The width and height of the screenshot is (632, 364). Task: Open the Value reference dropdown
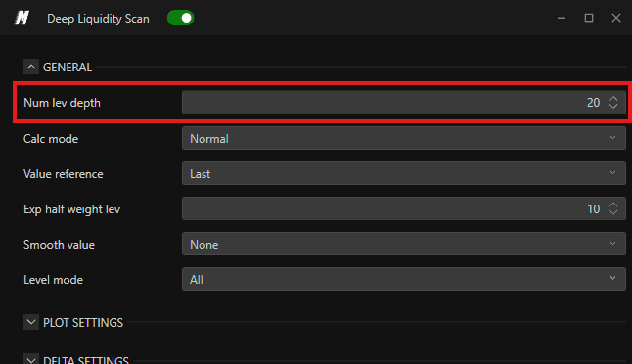[403, 173]
